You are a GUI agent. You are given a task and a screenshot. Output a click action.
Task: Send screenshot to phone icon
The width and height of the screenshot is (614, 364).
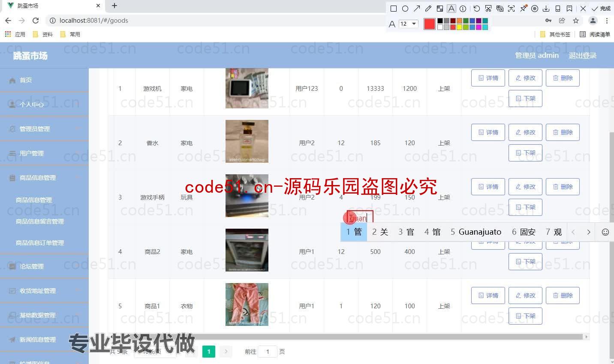tap(558, 9)
